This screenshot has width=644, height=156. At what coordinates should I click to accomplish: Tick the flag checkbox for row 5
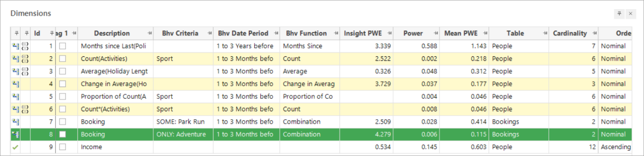63,96
